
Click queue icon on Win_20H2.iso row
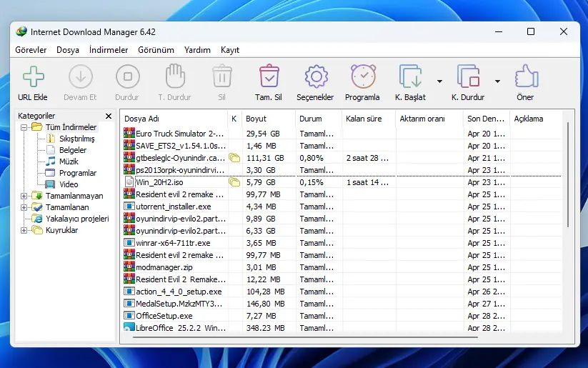235,182
